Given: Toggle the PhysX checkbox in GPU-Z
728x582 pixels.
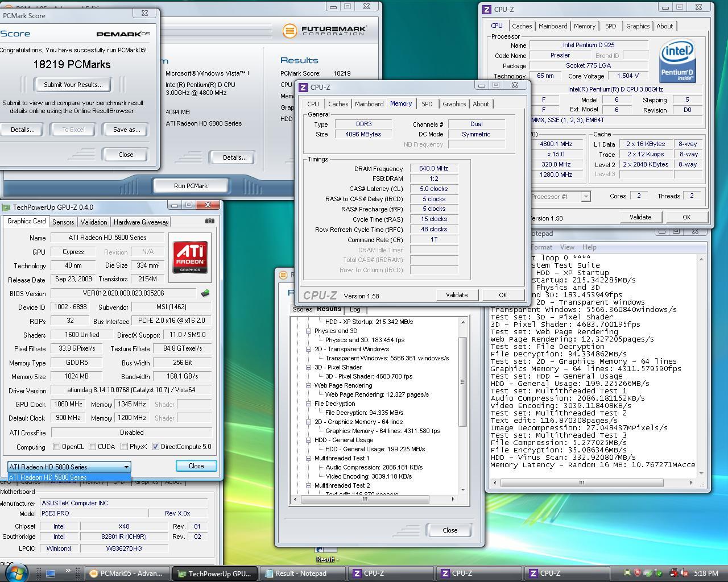Looking at the screenshot, I should [x=123, y=447].
